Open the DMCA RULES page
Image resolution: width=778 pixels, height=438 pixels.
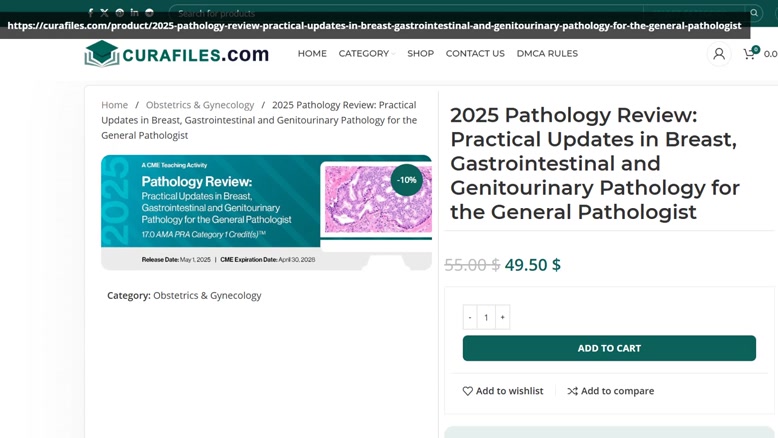click(x=547, y=54)
